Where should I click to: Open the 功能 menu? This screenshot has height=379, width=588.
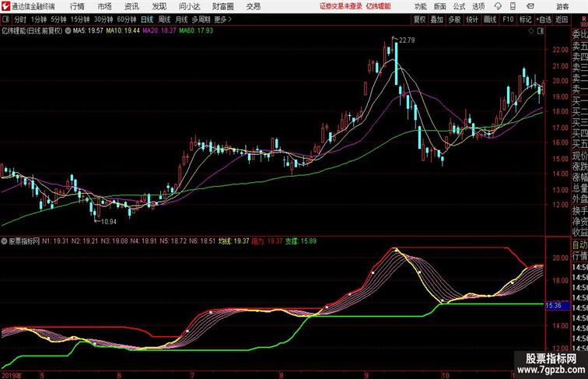[420, 6]
